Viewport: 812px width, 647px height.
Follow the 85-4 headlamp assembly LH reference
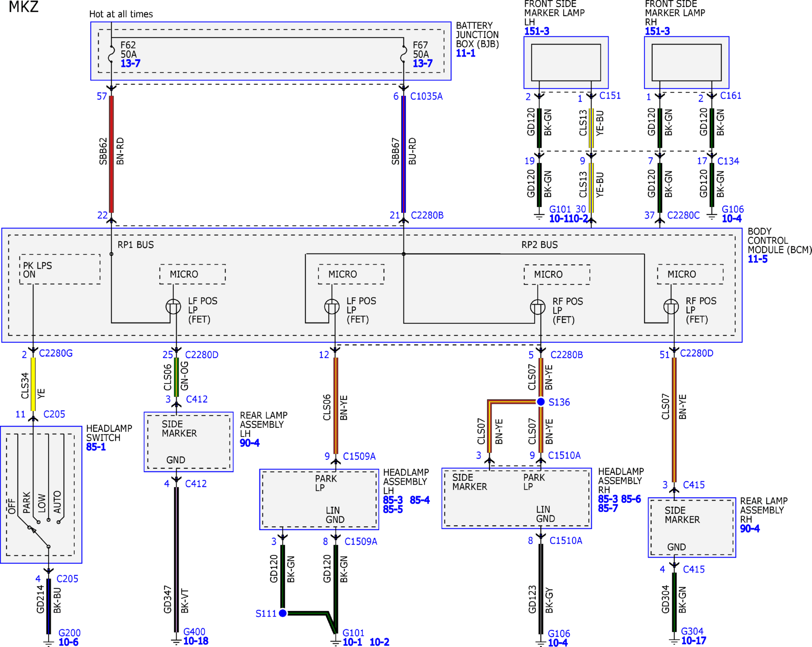tap(419, 500)
